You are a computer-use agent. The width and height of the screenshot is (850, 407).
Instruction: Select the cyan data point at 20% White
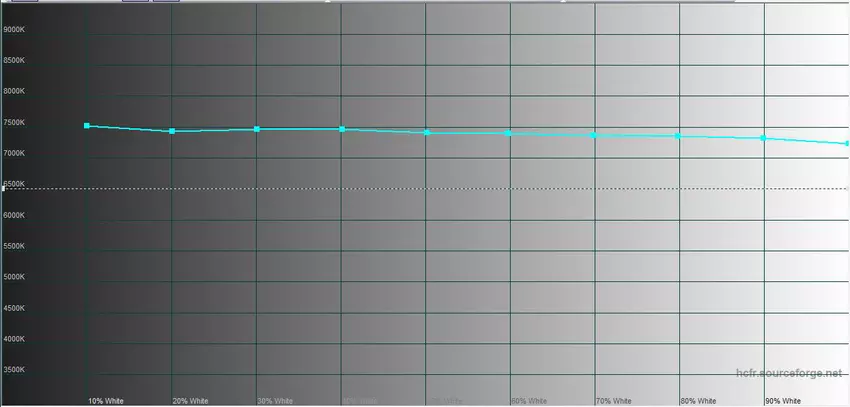coord(172,131)
